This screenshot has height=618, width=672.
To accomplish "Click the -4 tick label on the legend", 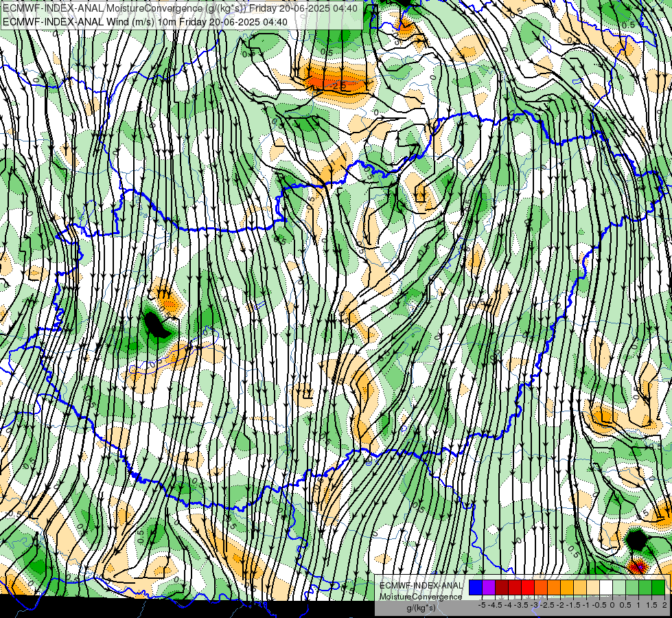I will [x=508, y=605].
